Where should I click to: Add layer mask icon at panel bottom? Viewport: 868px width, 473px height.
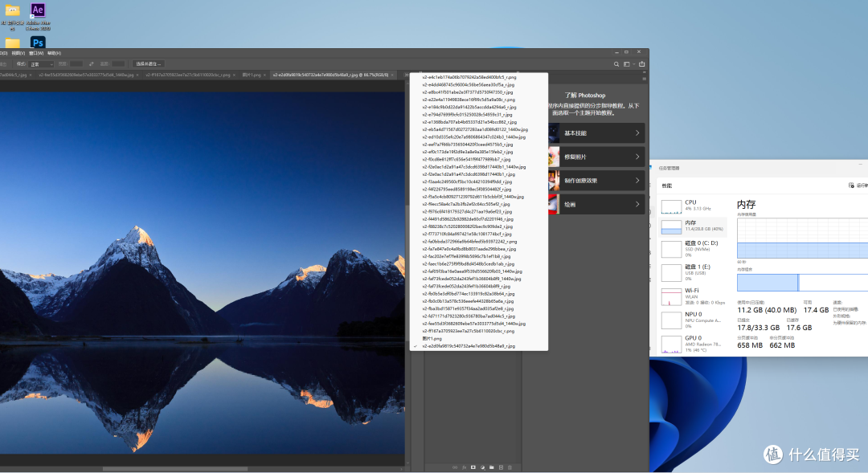click(473, 467)
